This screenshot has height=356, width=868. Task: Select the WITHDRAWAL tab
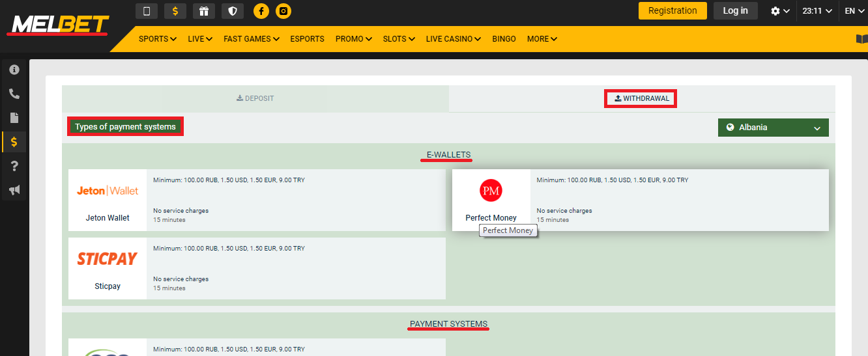pyautogui.click(x=641, y=99)
